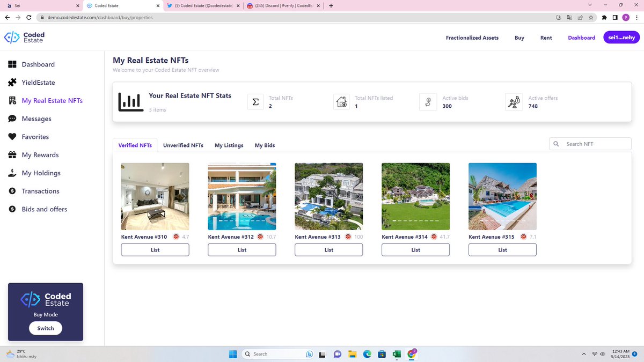644x362 pixels.
Task: Open YieldEstate puzzle icon in sidebar
Action: coord(12,83)
